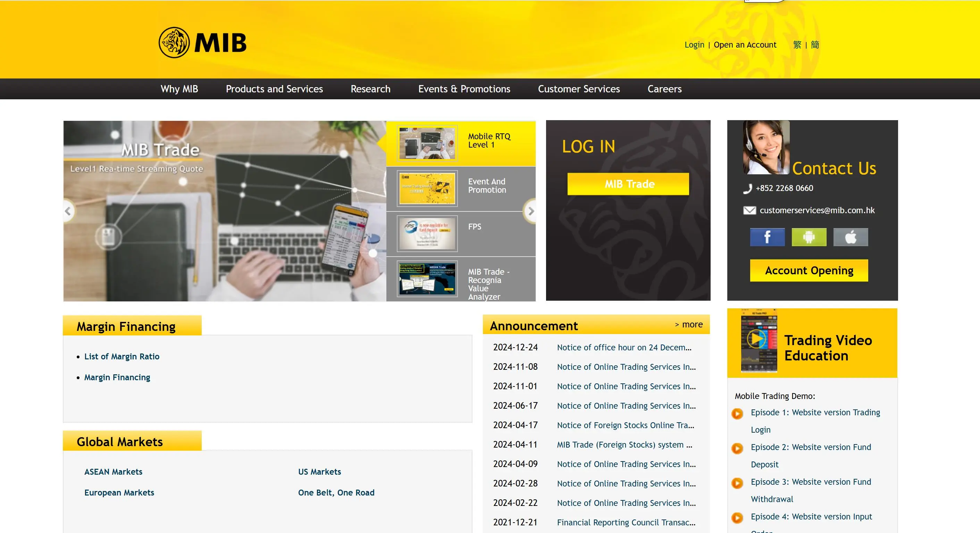Viewport: 980px width, 533px height.
Task: Open List of Margin Ratio link
Action: (122, 357)
